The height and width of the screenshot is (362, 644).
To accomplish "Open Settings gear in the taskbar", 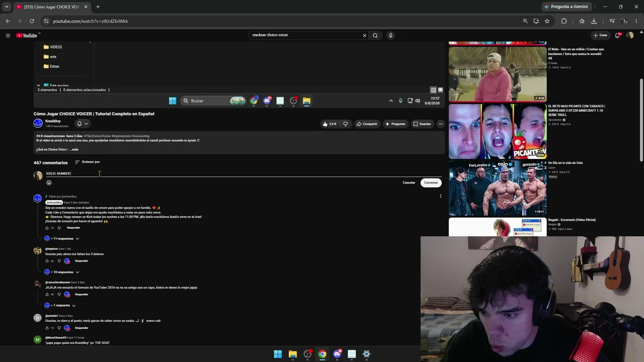I will click(x=367, y=354).
